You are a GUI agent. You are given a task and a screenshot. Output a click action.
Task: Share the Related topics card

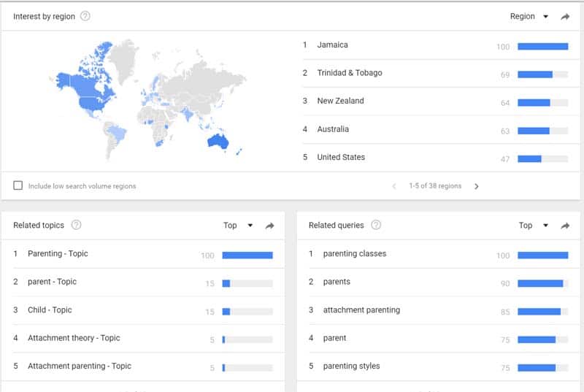[x=269, y=226]
